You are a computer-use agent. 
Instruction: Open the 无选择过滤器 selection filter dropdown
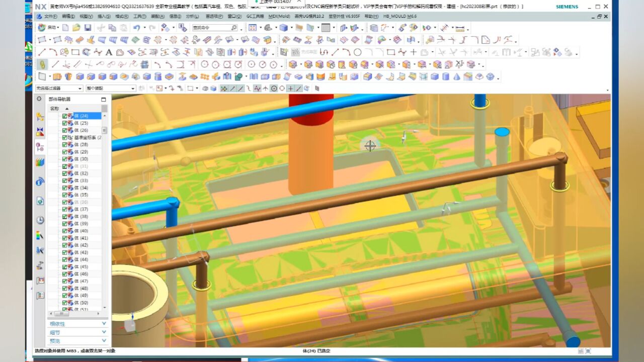(x=58, y=88)
